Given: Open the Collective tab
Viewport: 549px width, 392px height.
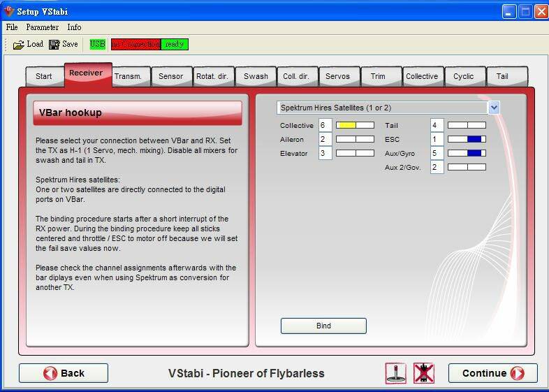Looking at the screenshot, I should tap(422, 76).
